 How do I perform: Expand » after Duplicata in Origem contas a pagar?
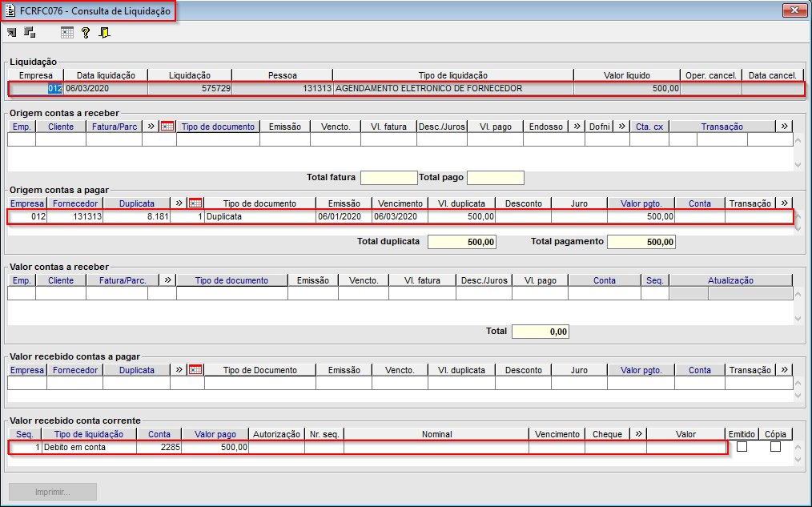click(x=179, y=203)
